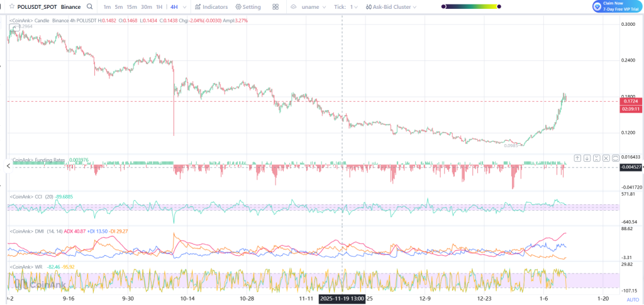Click the 10-14 date on time axis
This screenshot has height=305, width=644.
(187, 298)
